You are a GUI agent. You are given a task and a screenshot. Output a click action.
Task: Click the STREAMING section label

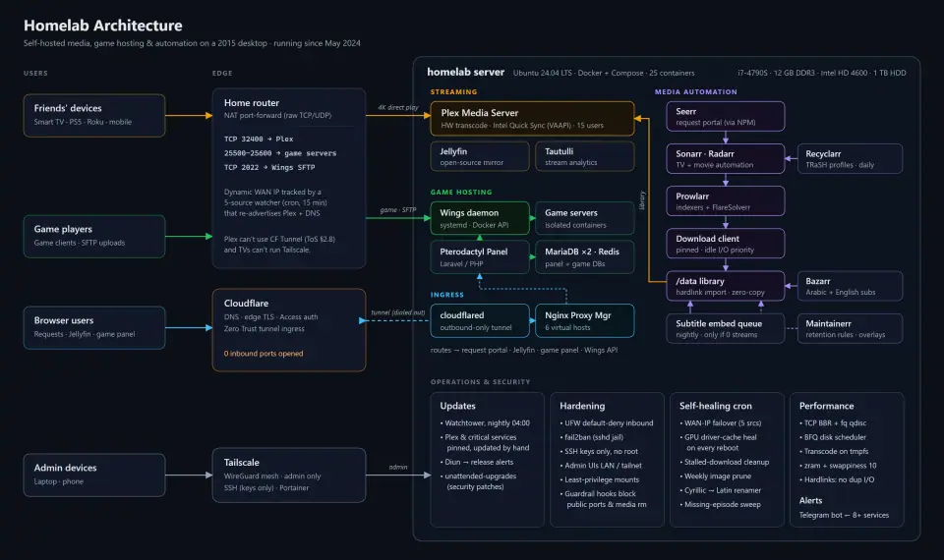point(454,92)
